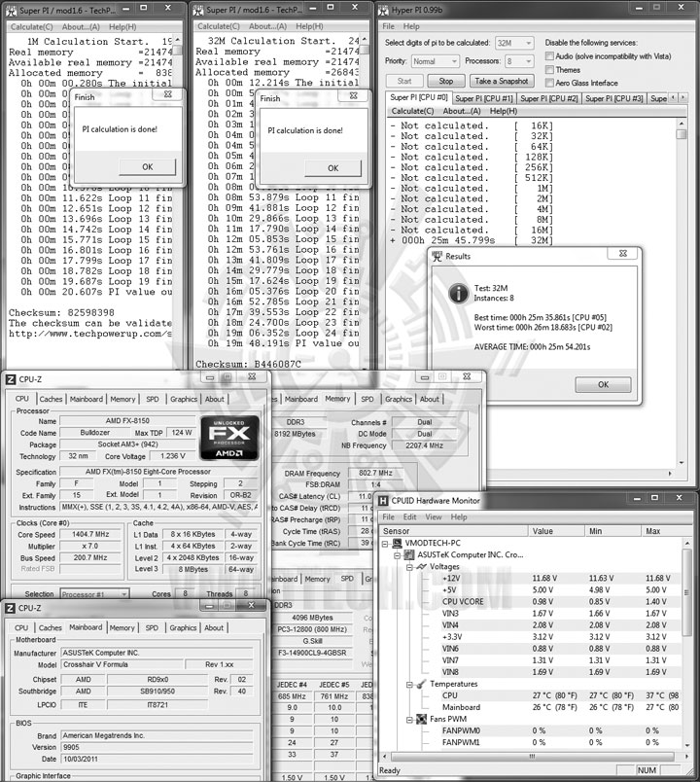This screenshot has width=700, height=782.
Task: Collapse the Fans PWM tree section
Action: pos(409,720)
